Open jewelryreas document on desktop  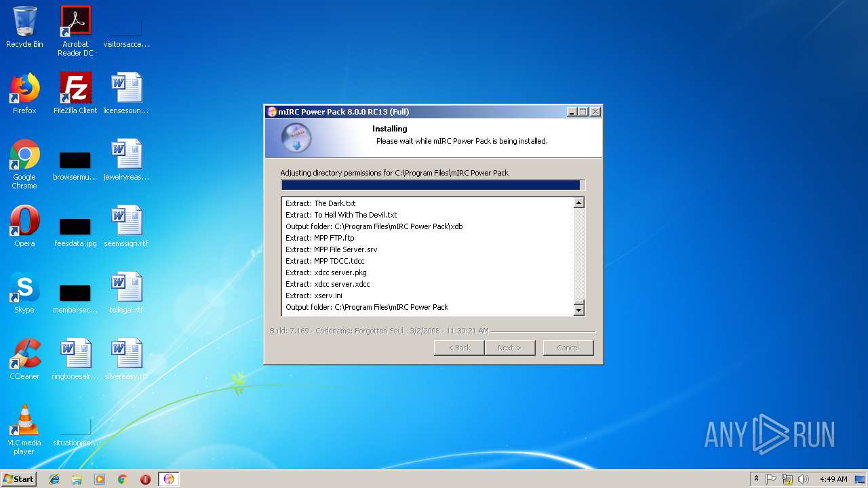pos(126,160)
